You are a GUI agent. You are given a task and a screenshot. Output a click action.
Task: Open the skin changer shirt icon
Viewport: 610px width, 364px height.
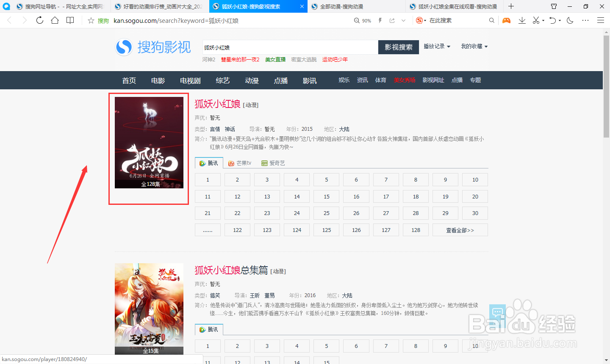pos(554,6)
